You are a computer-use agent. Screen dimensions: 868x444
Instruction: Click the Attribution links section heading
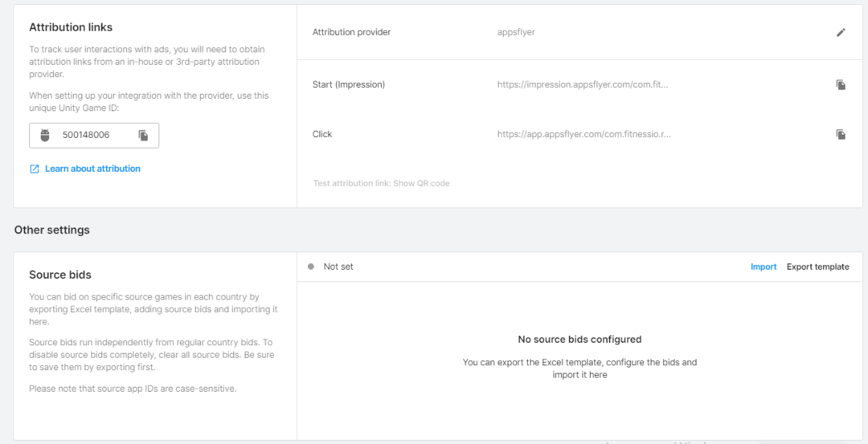pos(71,27)
